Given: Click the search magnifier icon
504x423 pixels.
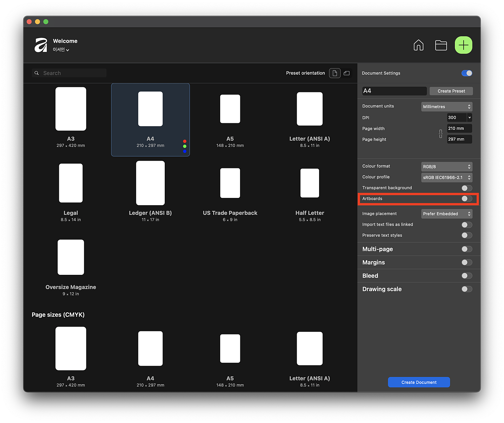Looking at the screenshot, I should (x=37, y=73).
